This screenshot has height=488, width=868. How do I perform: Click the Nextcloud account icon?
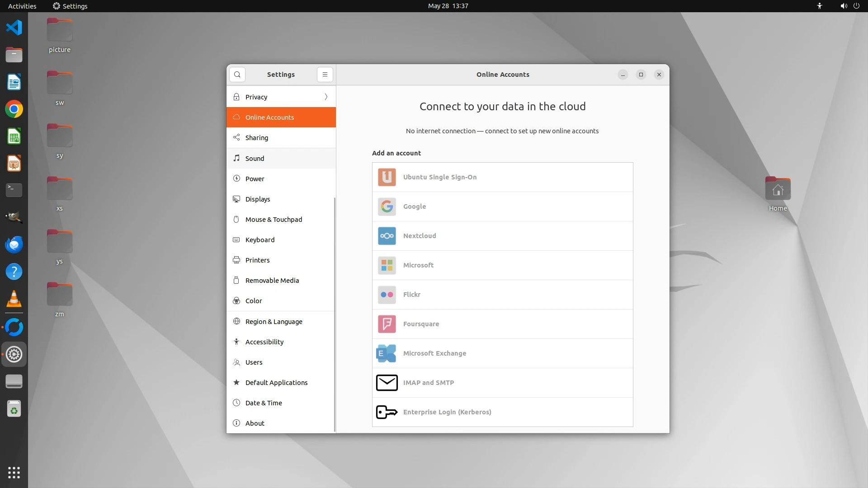click(x=387, y=236)
